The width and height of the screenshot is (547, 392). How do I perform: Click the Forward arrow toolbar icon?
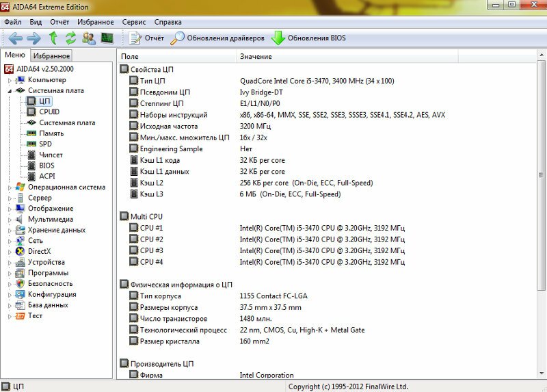pos(34,38)
